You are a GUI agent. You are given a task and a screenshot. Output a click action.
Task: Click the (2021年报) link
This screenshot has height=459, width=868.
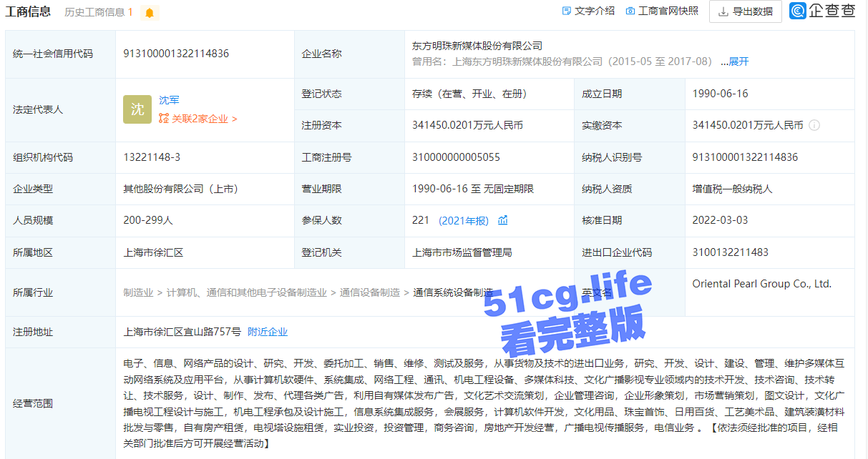pyautogui.click(x=464, y=221)
